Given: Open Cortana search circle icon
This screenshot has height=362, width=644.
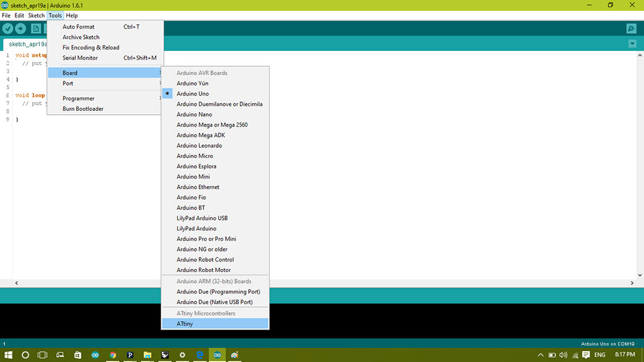Looking at the screenshot, I should pyautogui.click(x=26, y=355).
